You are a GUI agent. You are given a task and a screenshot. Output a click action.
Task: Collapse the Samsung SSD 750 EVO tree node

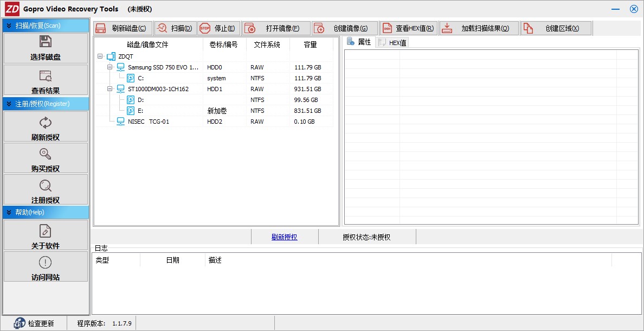(x=110, y=67)
